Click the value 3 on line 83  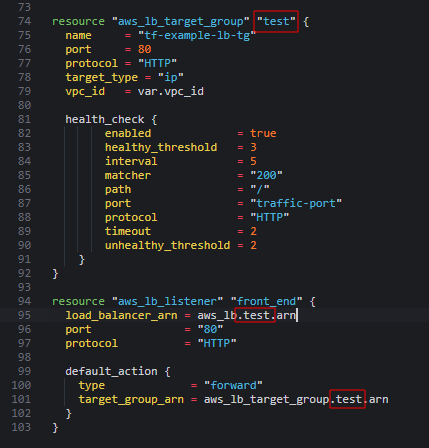[x=253, y=147]
